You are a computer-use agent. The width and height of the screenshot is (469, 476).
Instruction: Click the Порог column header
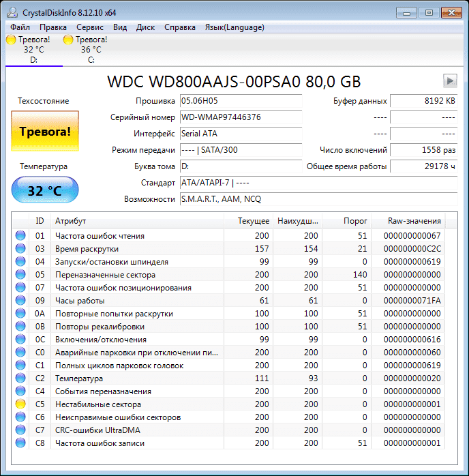click(x=347, y=221)
